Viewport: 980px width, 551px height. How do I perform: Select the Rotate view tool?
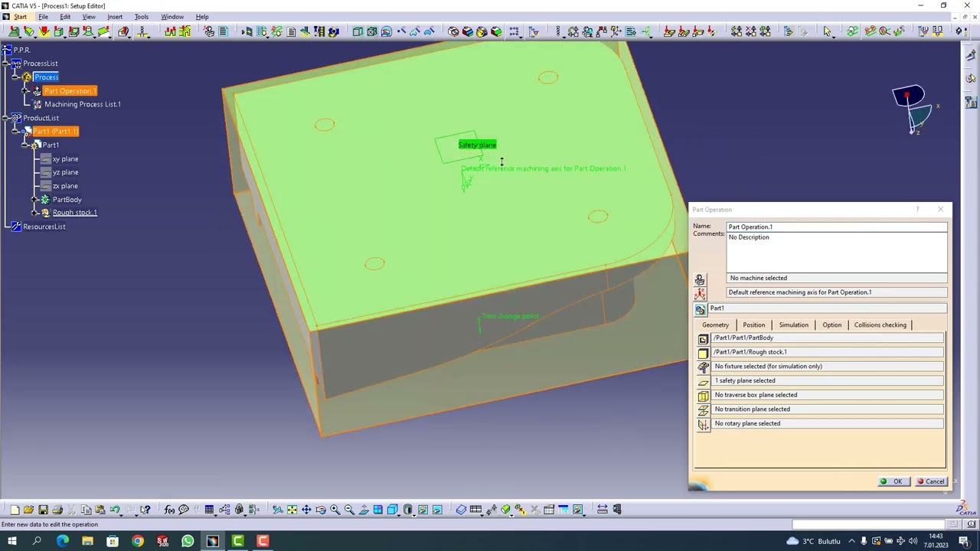coord(321,510)
